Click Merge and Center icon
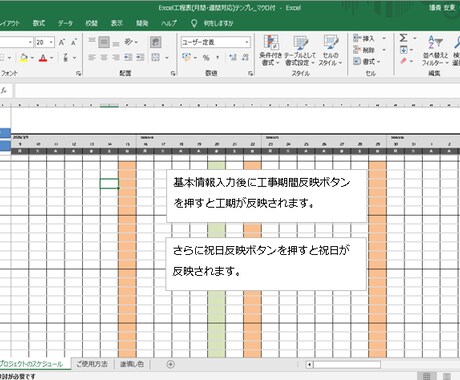460x380 pixels. coord(155,58)
